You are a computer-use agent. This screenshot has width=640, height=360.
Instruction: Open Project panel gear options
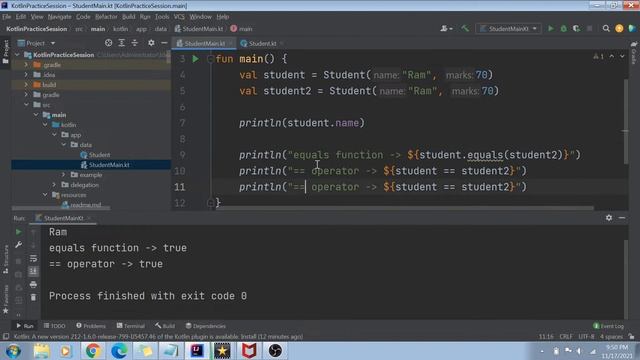151,43
